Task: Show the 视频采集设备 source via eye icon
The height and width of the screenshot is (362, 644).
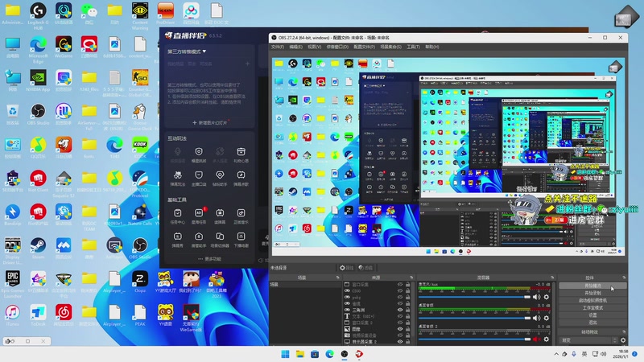Action: click(x=399, y=335)
